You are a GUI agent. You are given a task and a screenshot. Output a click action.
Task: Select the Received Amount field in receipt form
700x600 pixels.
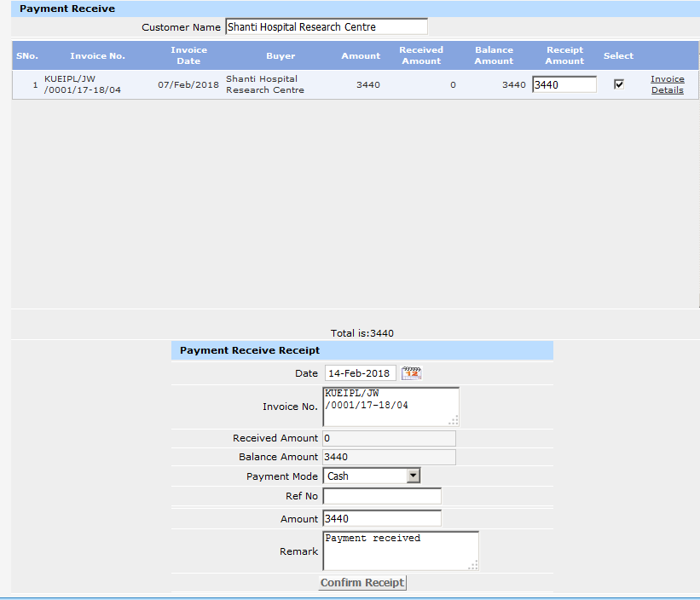click(x=389, y=438)
